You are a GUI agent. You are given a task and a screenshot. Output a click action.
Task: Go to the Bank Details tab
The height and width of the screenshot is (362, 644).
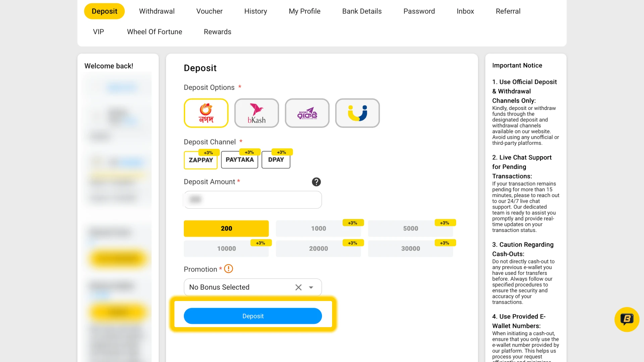pyautogui.click(x=362, y=11)
